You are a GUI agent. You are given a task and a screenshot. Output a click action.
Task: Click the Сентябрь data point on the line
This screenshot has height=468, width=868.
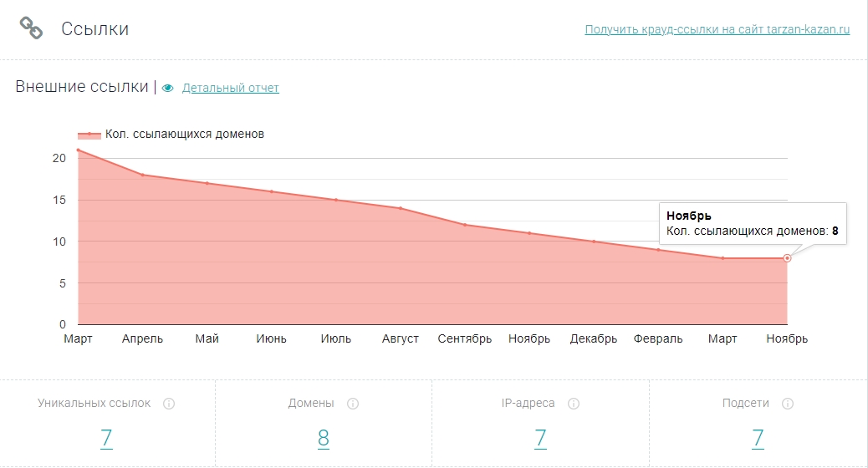[465, 225]
